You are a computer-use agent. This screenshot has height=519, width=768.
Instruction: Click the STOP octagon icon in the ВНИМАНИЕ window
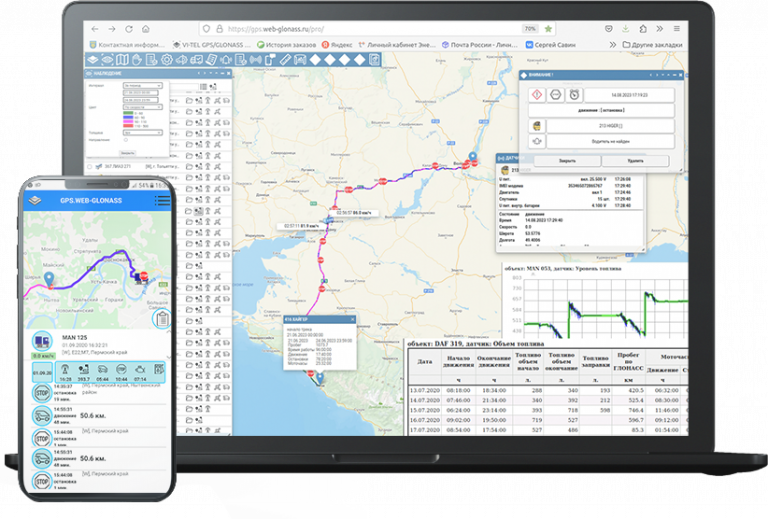555,94
